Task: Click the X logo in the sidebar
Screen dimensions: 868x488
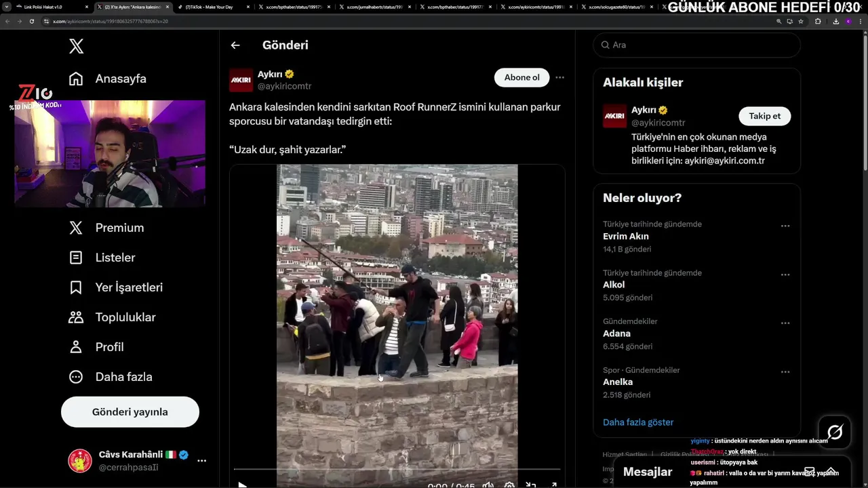Action: click(76, 46)
